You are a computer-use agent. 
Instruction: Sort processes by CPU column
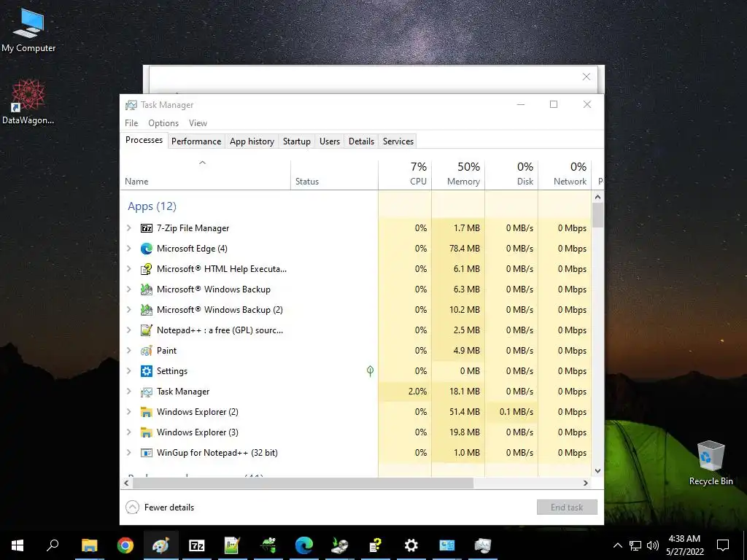pyautogui.click(x=405, y=174)
